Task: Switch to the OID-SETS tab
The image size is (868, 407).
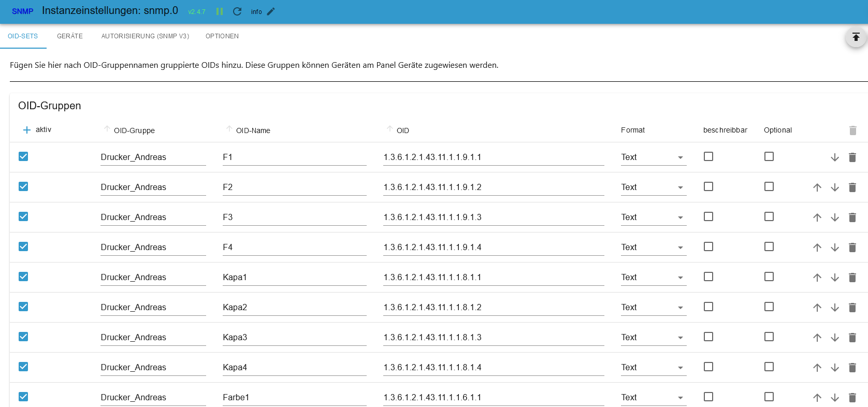Action: 23,36
